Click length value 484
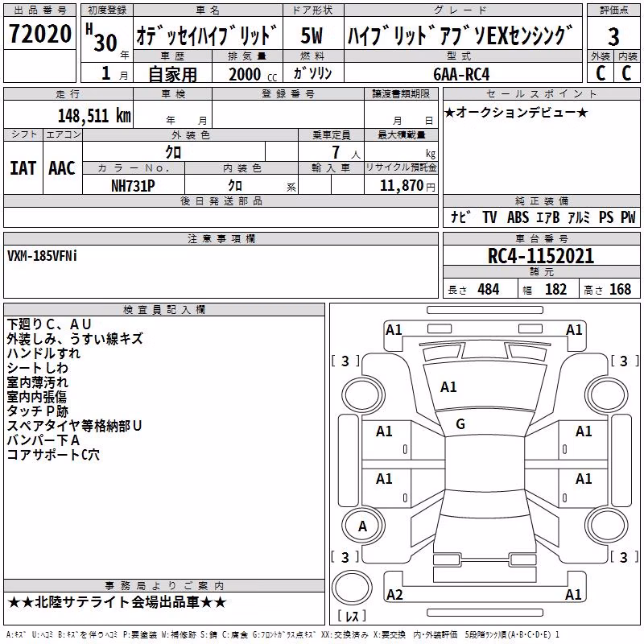The image size is (644, 644). click(489, 290)
